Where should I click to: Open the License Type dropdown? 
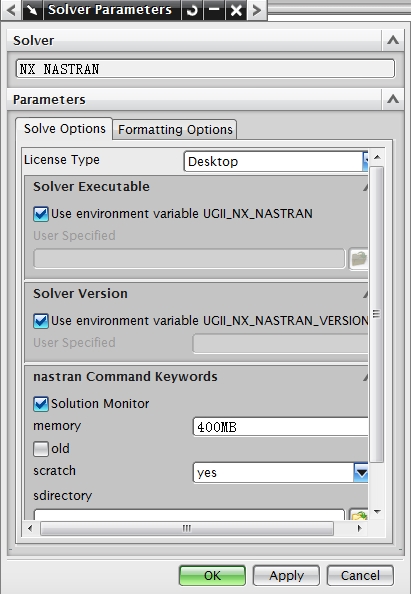pos(365,161)
